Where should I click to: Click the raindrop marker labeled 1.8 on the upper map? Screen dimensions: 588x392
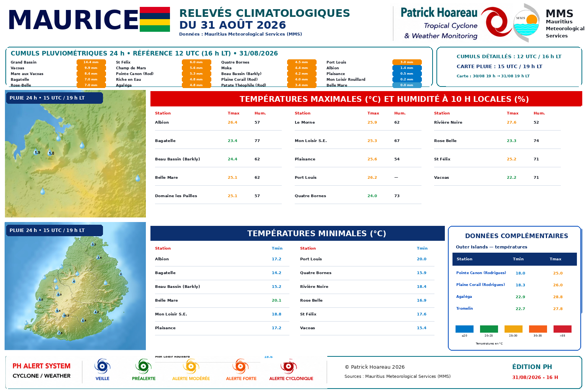coord(51,153)
